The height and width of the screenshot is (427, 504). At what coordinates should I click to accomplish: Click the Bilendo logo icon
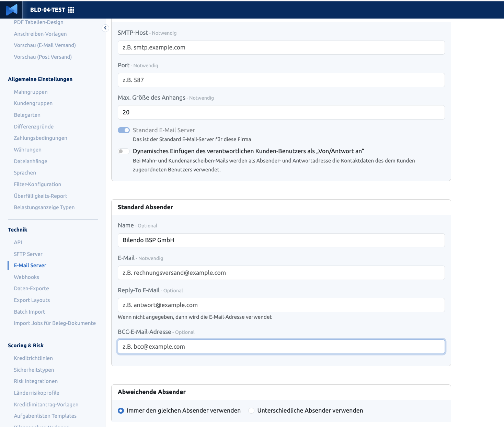pyautogui.click(x=12, y=10)
